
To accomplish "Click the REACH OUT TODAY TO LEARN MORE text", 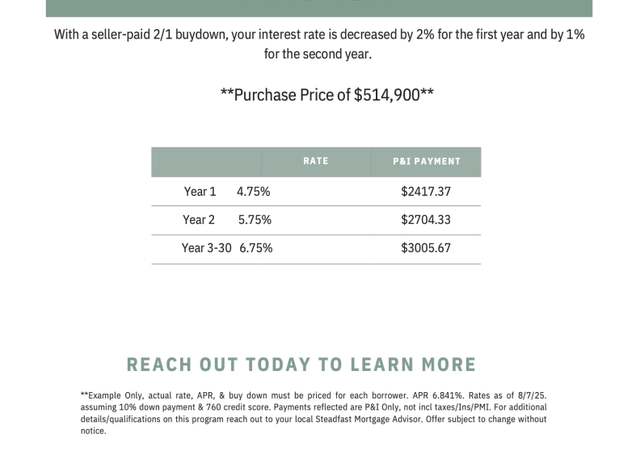I will (301, 364).
